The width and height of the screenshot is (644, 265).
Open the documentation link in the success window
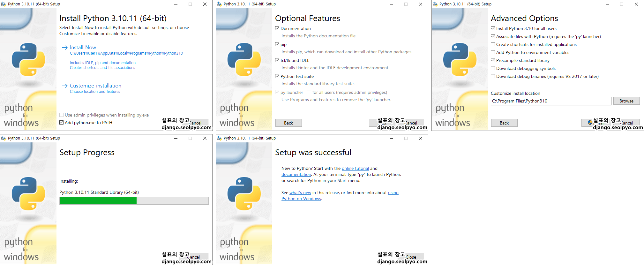[x=296, y=174]
